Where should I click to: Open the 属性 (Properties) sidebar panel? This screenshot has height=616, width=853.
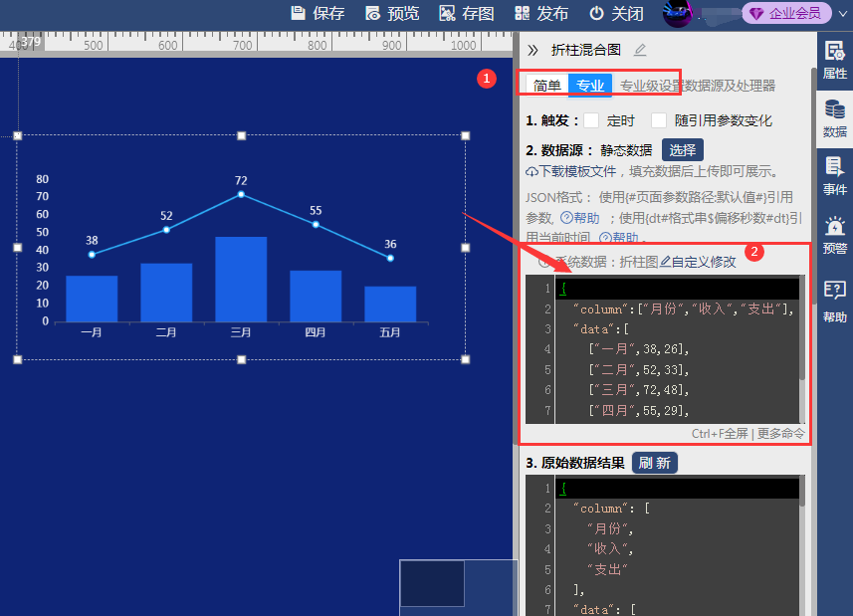(834, 60)
